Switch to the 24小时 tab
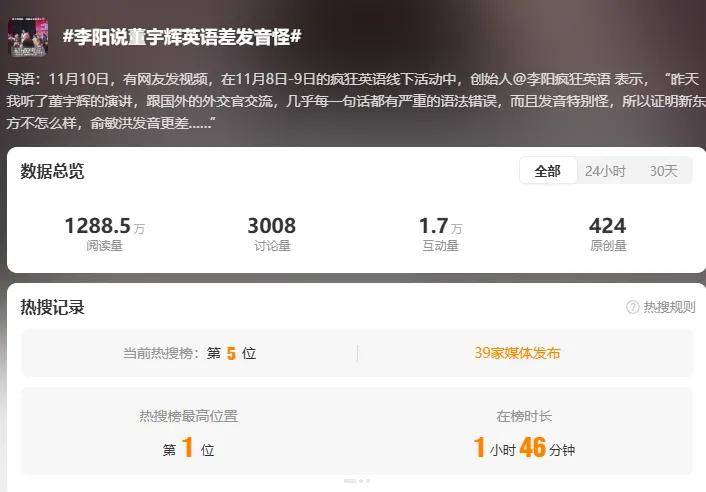 605,171
